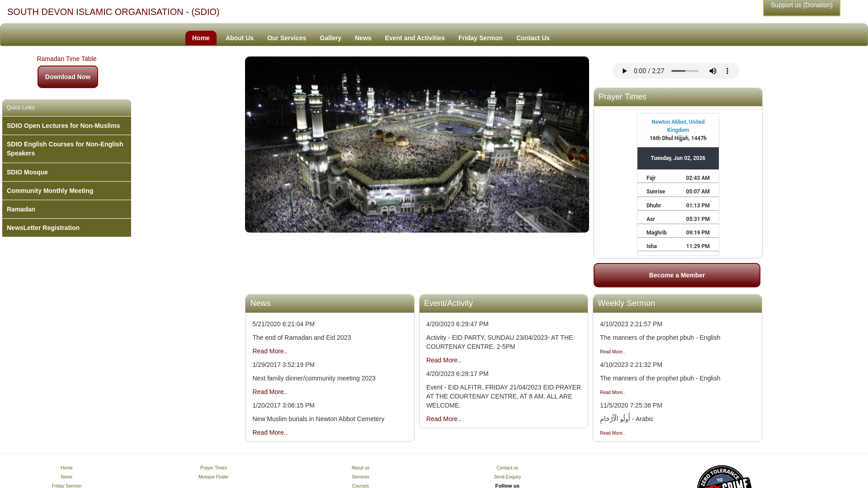Open News in navigation bar
Screen dimensions: 868x488
tap(363, 38)
